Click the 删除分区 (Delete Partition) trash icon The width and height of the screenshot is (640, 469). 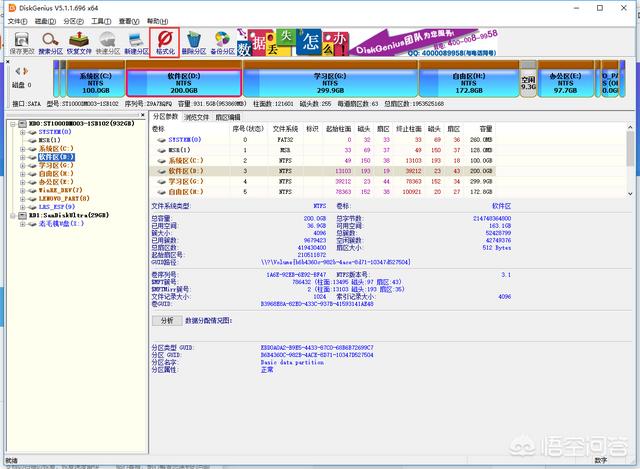[x=193, y=40]
